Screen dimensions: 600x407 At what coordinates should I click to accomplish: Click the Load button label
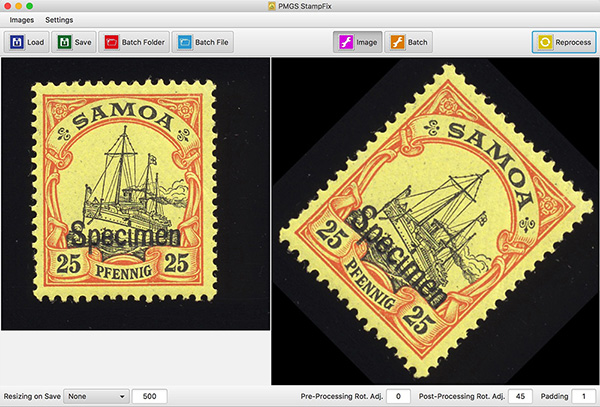(36, 42)
